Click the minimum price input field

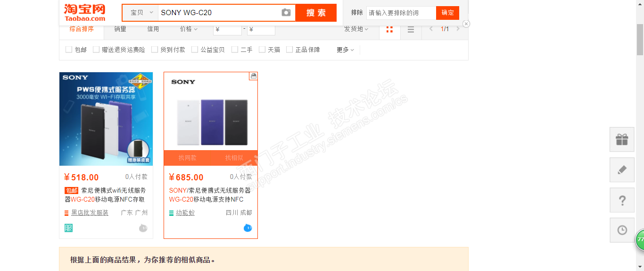(x=227, y=29)
